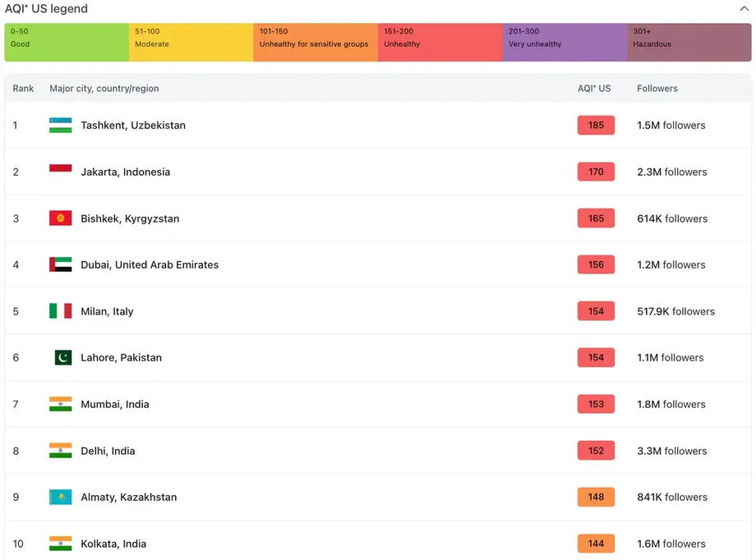
Task: Click the 170 AQI badge for Jakarta
Action: [x=596, y=172]
